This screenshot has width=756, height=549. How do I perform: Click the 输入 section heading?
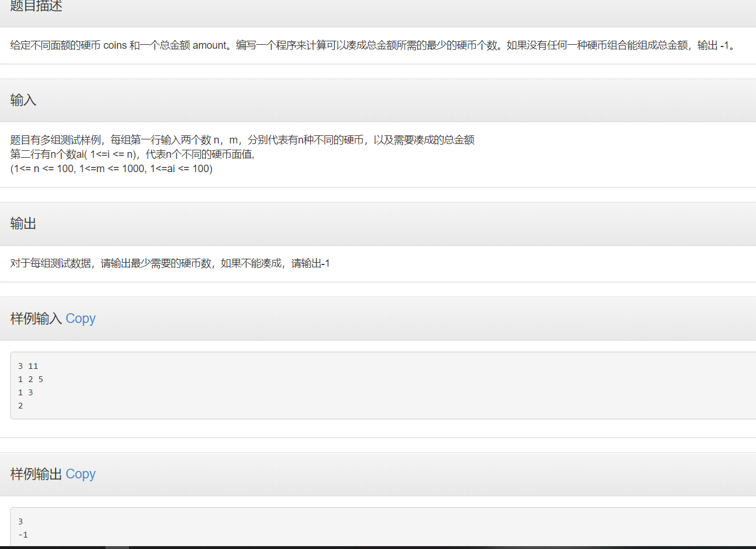[x=23, y=100]
